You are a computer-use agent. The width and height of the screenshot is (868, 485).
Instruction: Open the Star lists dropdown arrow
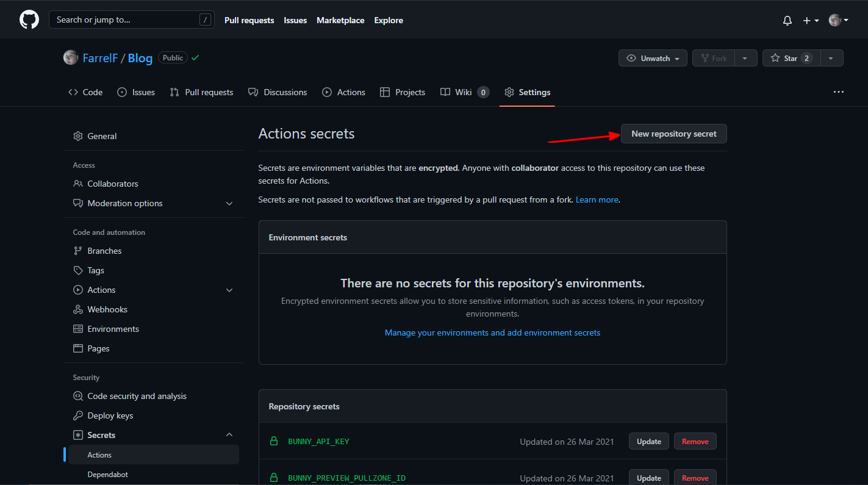(832, 58)
